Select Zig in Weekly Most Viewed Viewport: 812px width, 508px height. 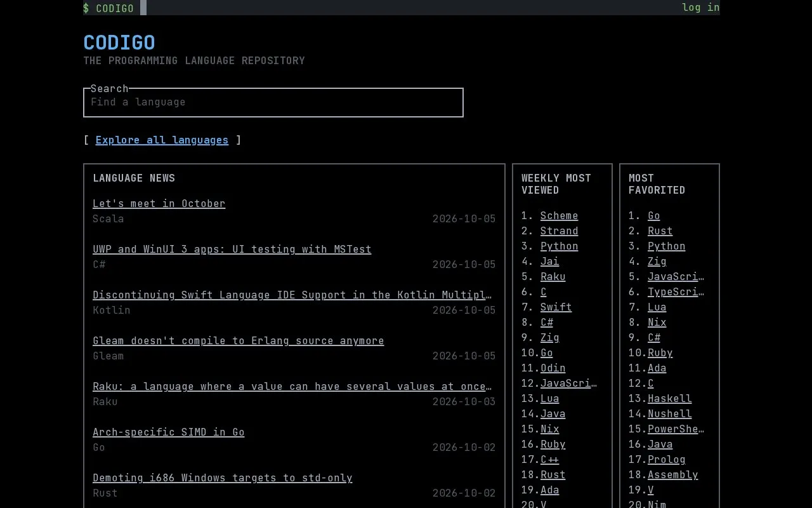click(x=549, y=338)
